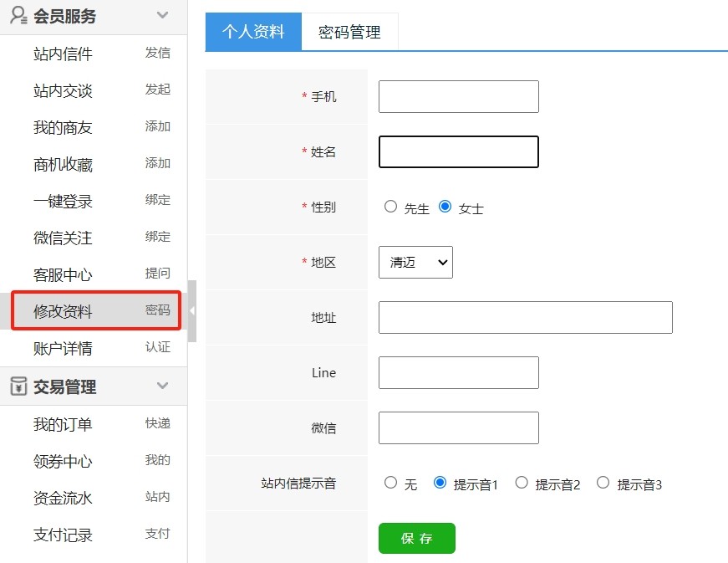Click the 交易管理 wallet icon
This screenshot has height=563, width=728.
pos(18,386)
